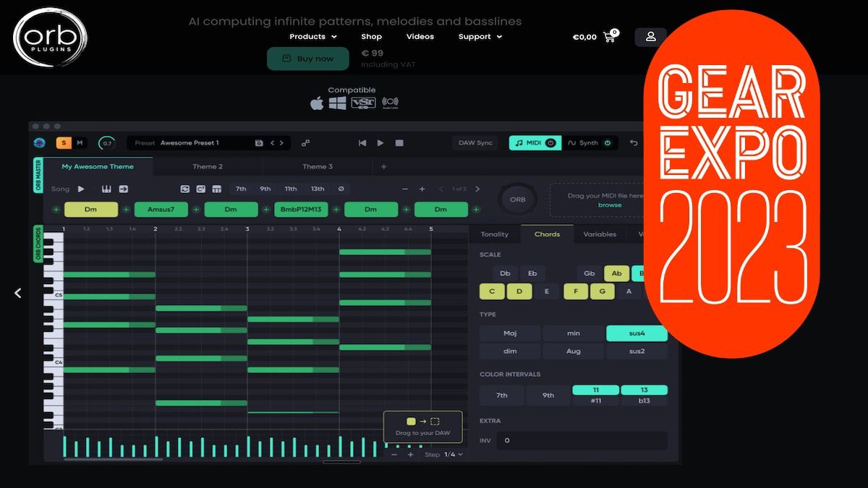Toggle the 7th chord extension
The image size is (868, 488).
(240, 188)
